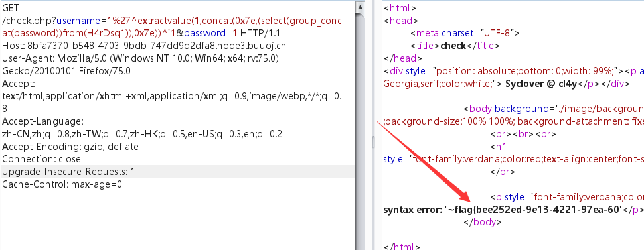Click the HTTP/1.1 protocol text
This screenshot has width=644, height=250.
pyautogui.click(x=260, y=33)
